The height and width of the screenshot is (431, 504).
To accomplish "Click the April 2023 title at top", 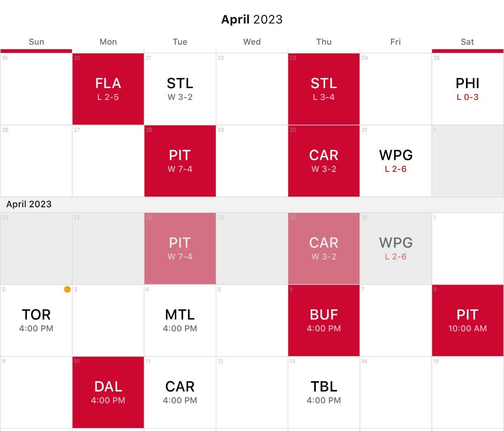I will pos(252,19).
